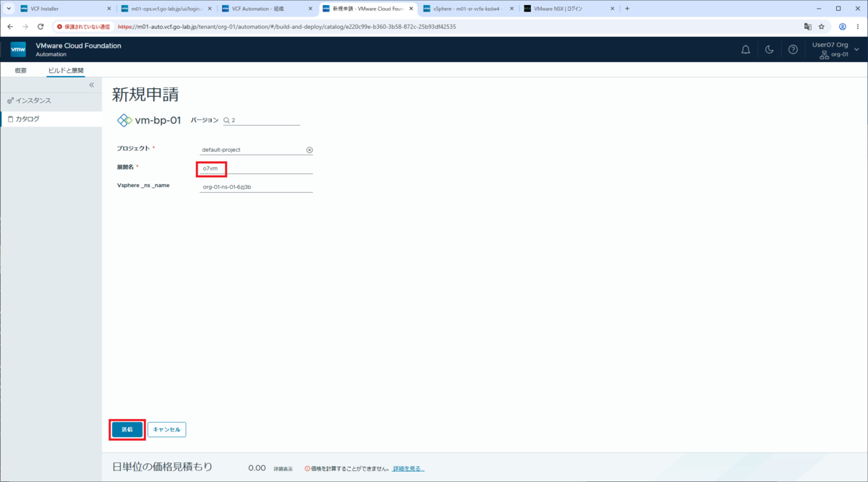The image size is (868, 482).
Task: Click the 日単位の価格見積もり label
Action: coord(163,467)
